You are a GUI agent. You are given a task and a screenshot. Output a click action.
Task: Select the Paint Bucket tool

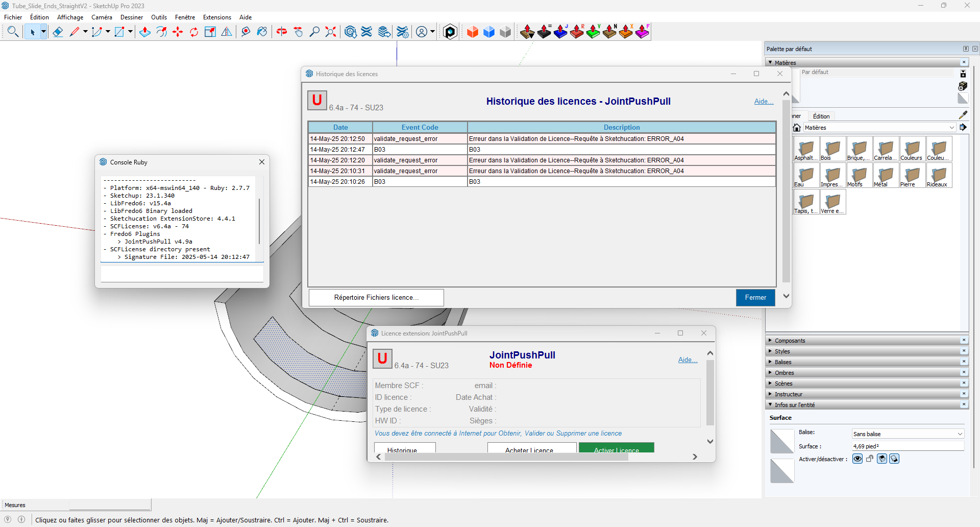coord(262,32)
